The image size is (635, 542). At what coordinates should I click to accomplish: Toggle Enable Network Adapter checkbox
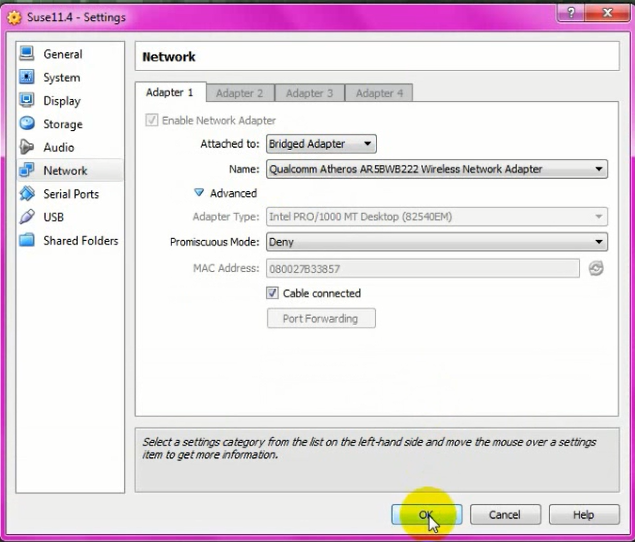tap(151, 120)
